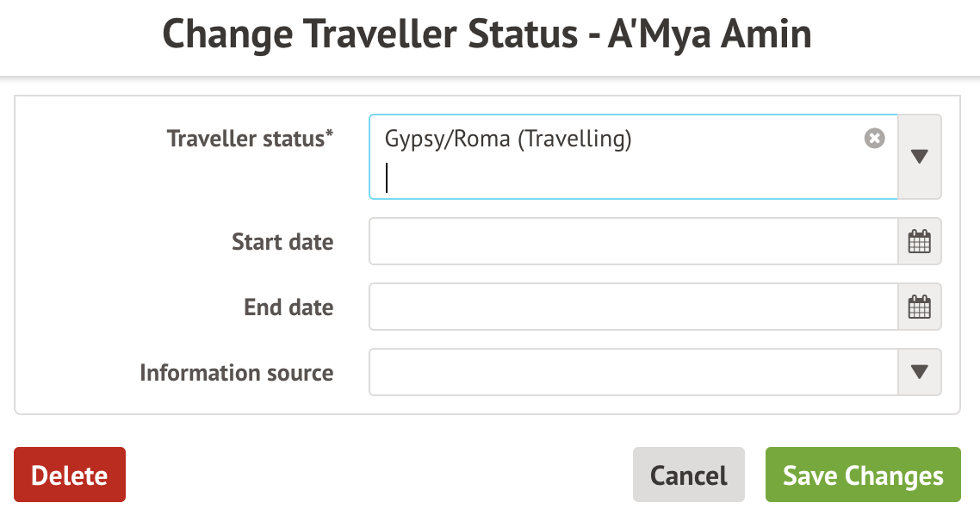This screenshot has height=515, width=980.
Task: Click the End date input field
Action: point(633,307)
